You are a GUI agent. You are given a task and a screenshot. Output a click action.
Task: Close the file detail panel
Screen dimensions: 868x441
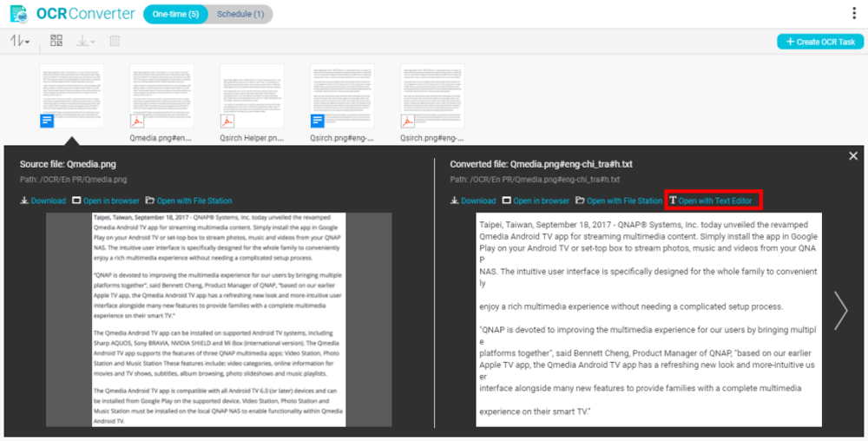[853, 156]
